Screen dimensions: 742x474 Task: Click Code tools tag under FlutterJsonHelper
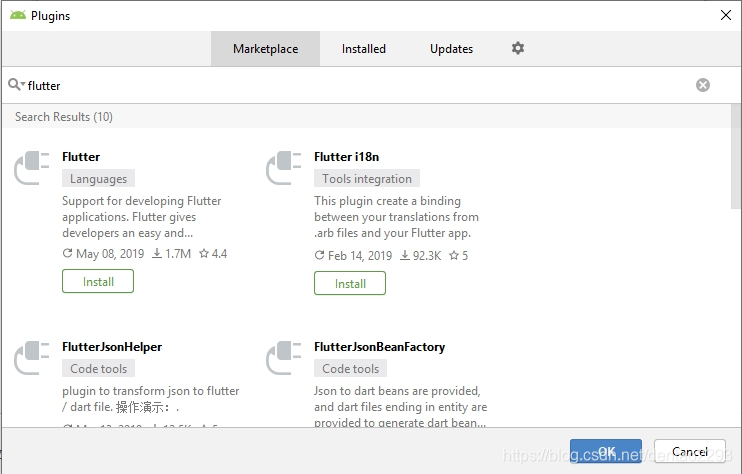coord(98,369)
